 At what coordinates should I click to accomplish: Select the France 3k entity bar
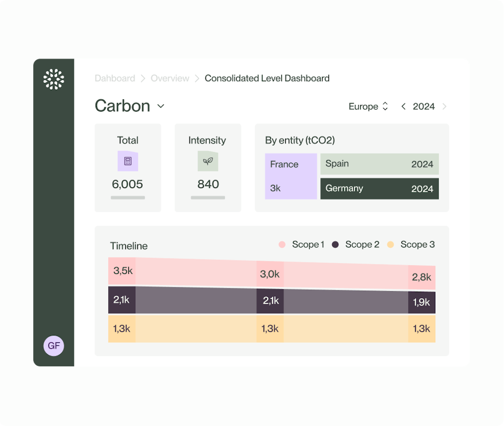[x=291, y=176]
